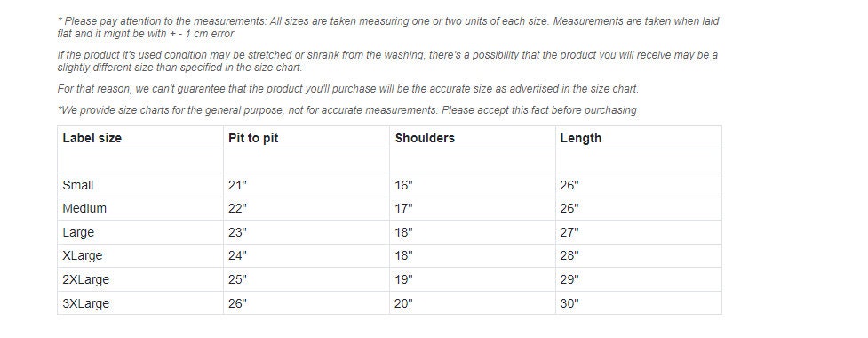Click the measurements attention note paragraph
This screenshot has height=338, width=868.
coord(388,28)
